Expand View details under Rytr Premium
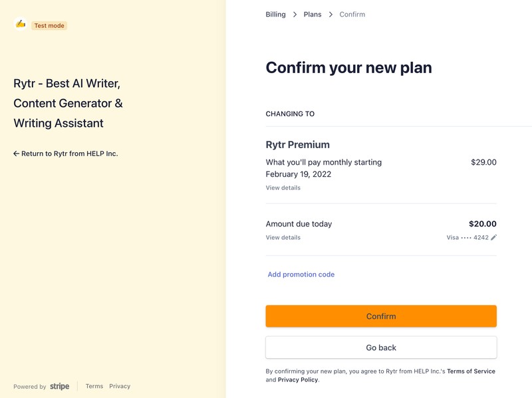The width and height of the screenshot is (532, 398). tap(283, 188)
